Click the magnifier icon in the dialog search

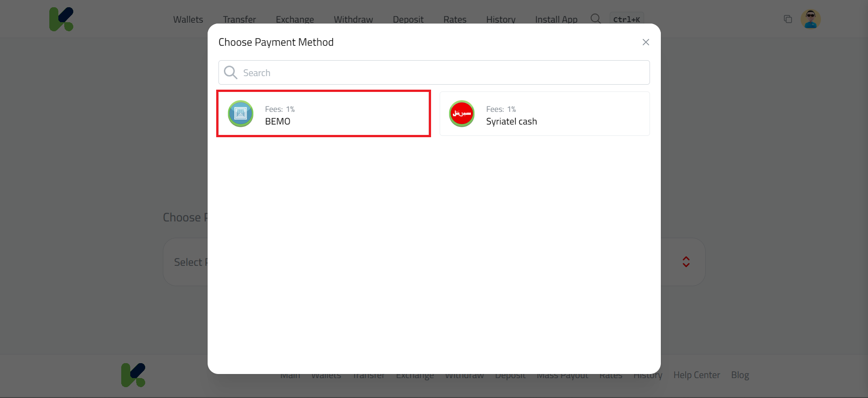[231, 72]
